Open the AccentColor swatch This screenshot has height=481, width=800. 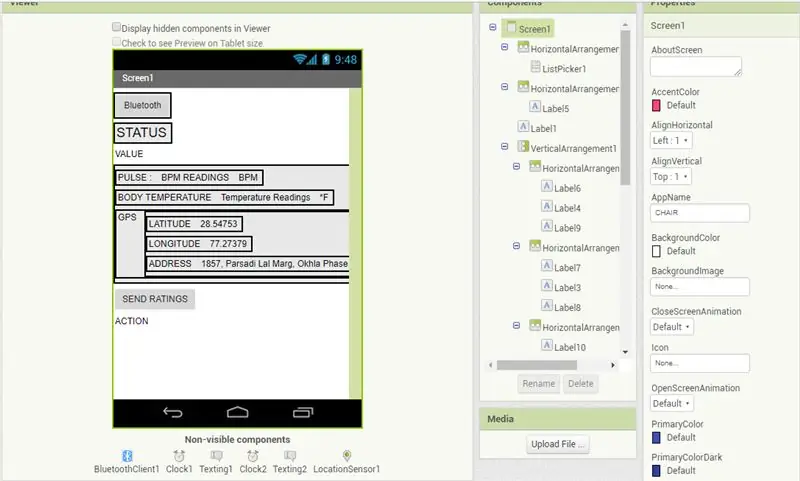tap(656, 106)
